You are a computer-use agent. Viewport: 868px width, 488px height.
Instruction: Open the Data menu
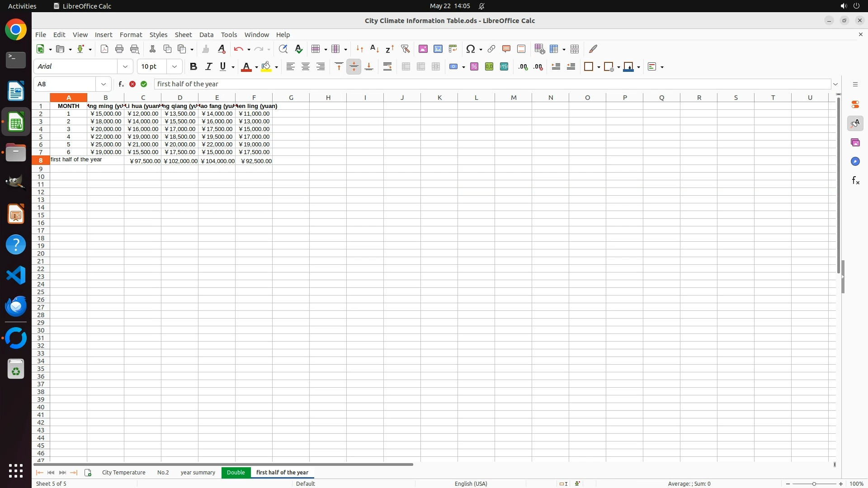pyautogui.click(x=206, y=35)
